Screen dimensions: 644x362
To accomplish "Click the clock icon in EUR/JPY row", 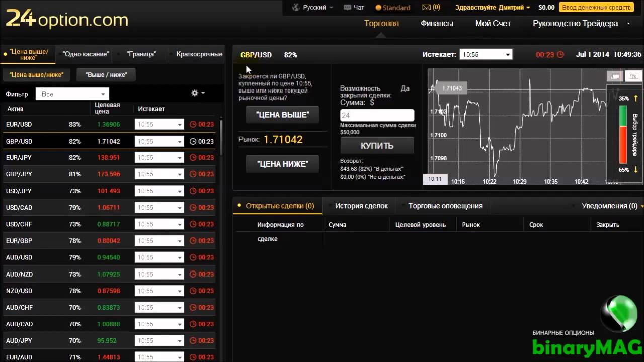I will click(x=193, y=157).
